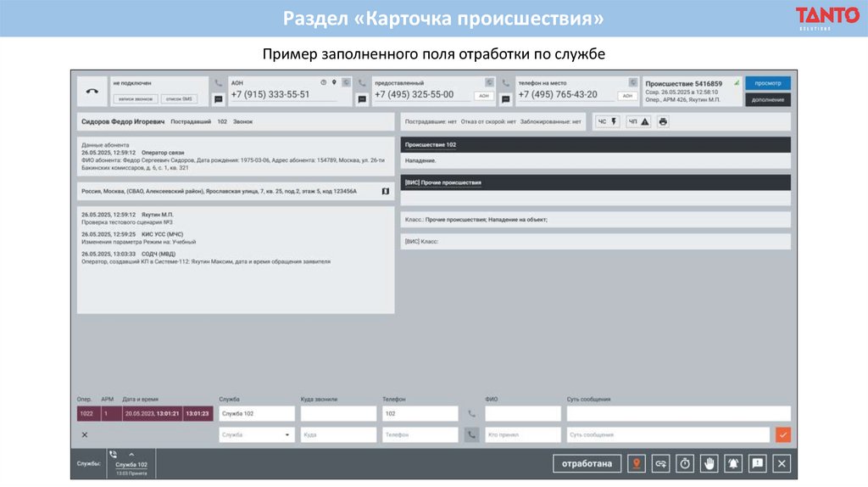This screenshot has height=487, width=868.
Task: Click the Телефон placeholder input field
Action: click(x=420, y=435)
